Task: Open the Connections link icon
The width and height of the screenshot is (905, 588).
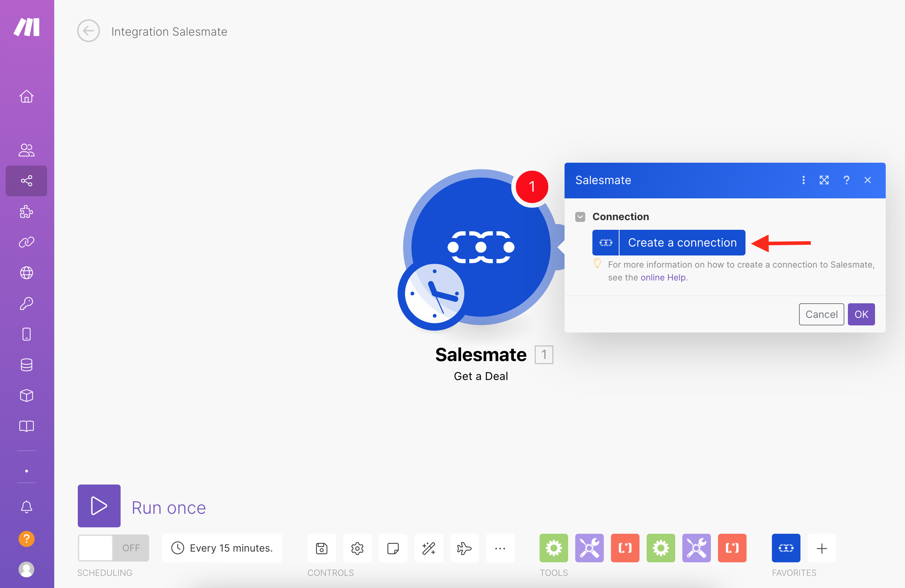Action: [x=27, y=242]
